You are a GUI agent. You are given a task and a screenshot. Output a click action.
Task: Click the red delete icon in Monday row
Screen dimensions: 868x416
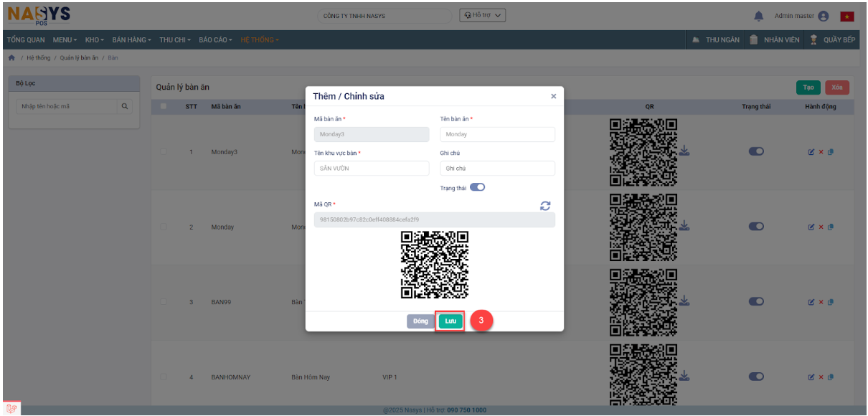click(821, 227)
